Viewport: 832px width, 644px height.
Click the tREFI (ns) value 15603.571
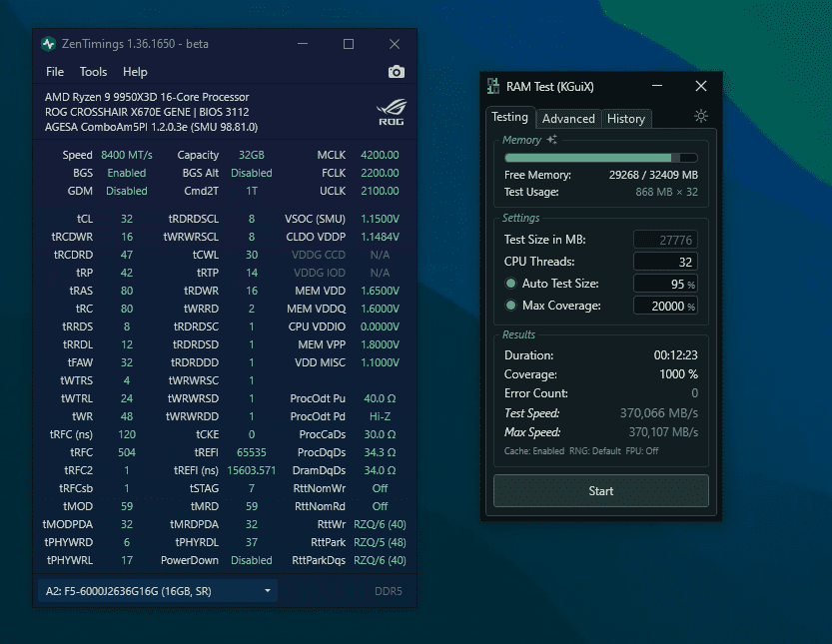pyautogui.click(x=252, y=470)
